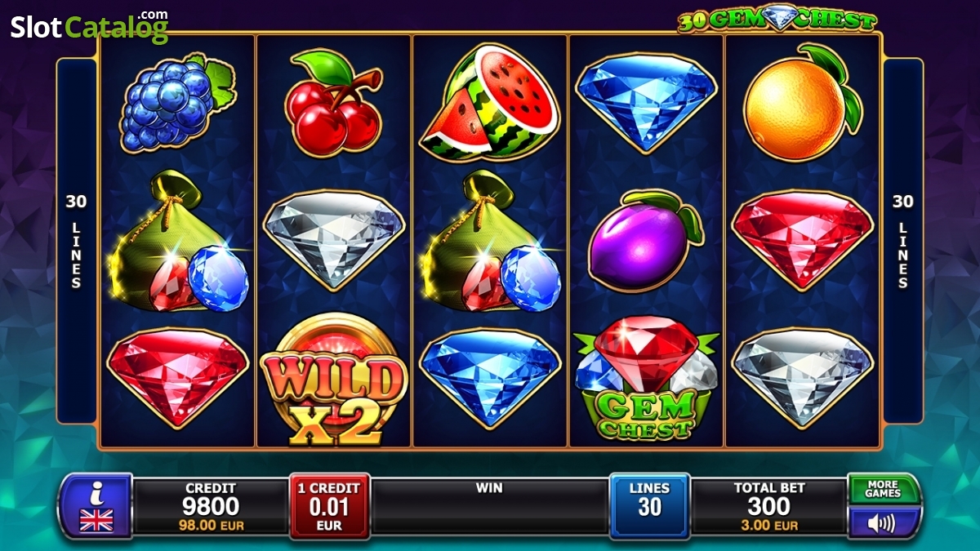Select the orange fruit symbol

tap(802, 100)
